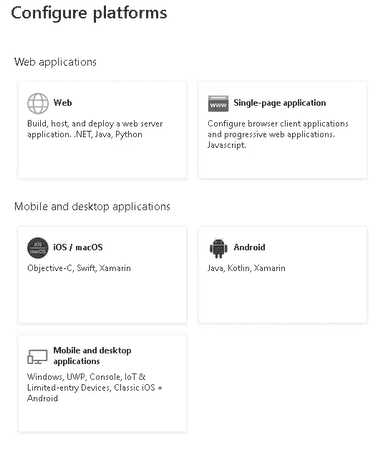Viewport: 382px width, 459px height.
Task: Click the www browser icon
Action: point(218,103)
